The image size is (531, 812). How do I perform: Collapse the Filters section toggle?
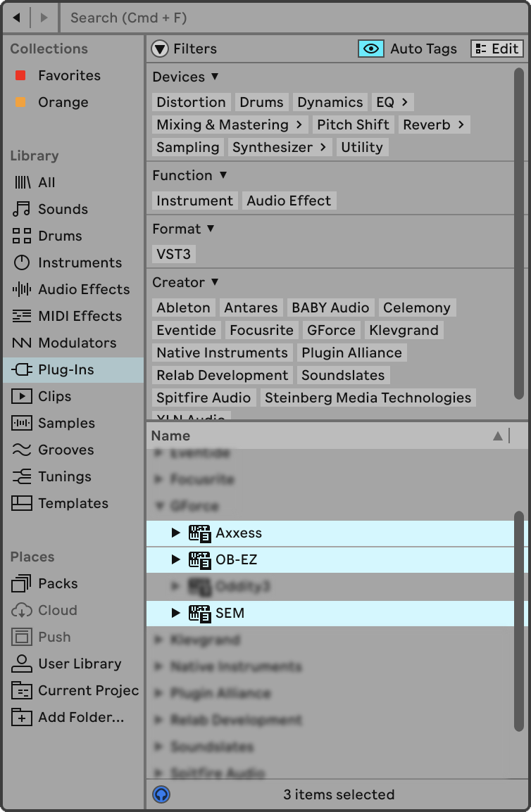click(x=160, y=49)
